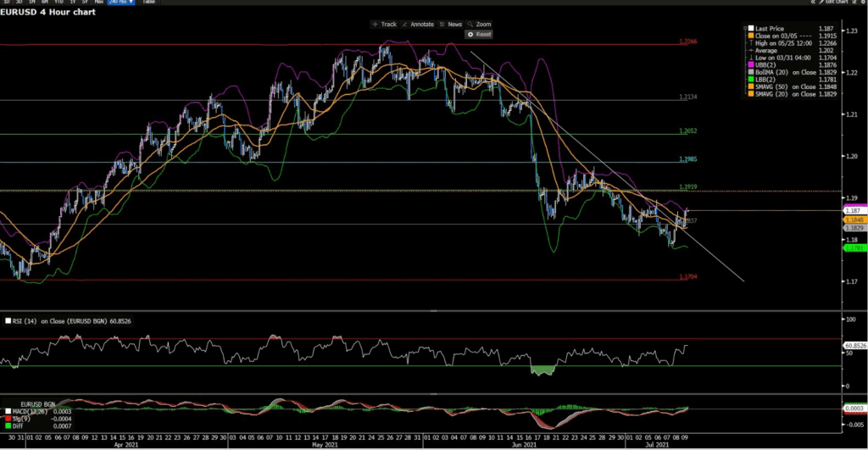Click the Close on 03/05 orange swatch
This screenshot has width=868, height=450.
tap(751, 36)
